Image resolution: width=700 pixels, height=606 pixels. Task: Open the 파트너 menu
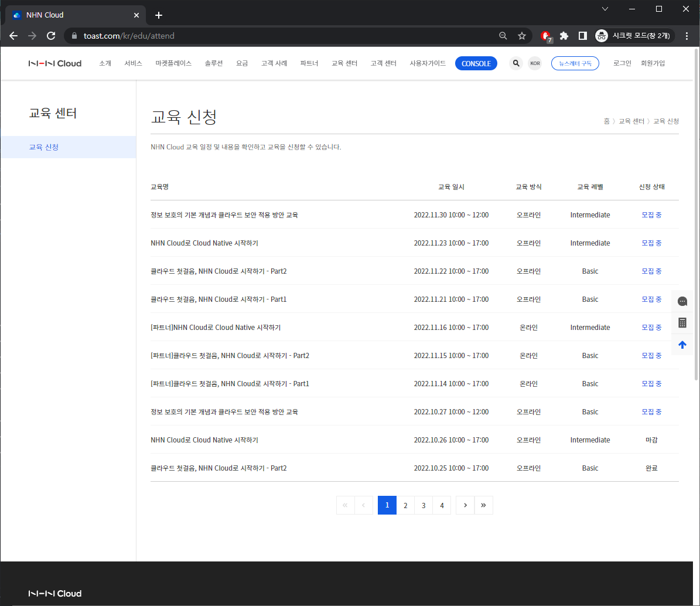tap(309, 63)
